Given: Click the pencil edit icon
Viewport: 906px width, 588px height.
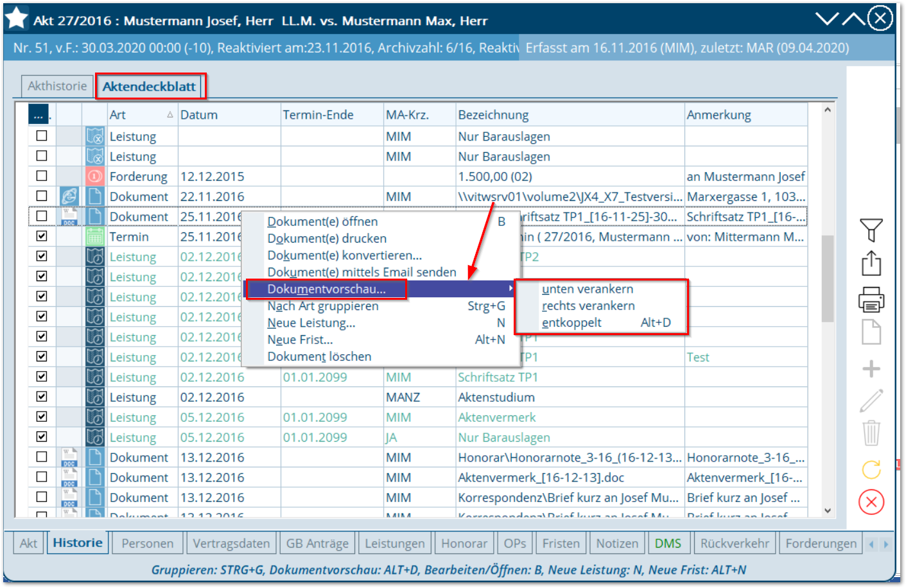Looking at the screenshot, I should click(871, 401).
